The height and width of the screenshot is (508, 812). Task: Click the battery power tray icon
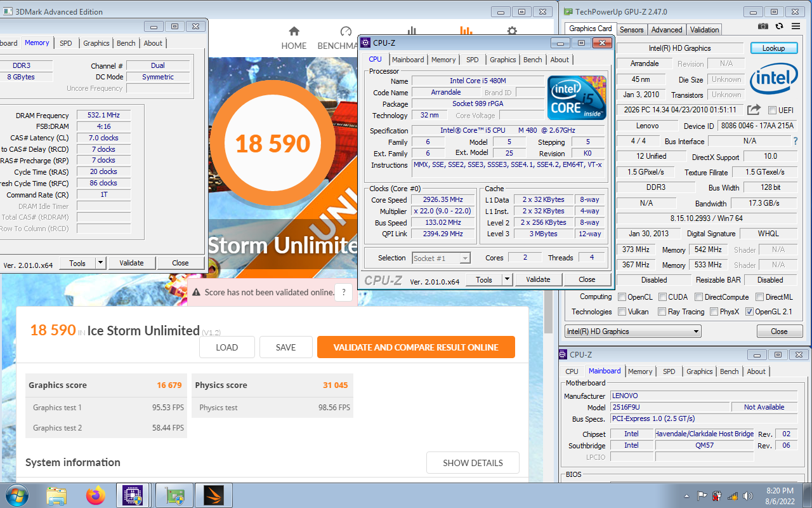pyautogui.click(x=717, y=496)
